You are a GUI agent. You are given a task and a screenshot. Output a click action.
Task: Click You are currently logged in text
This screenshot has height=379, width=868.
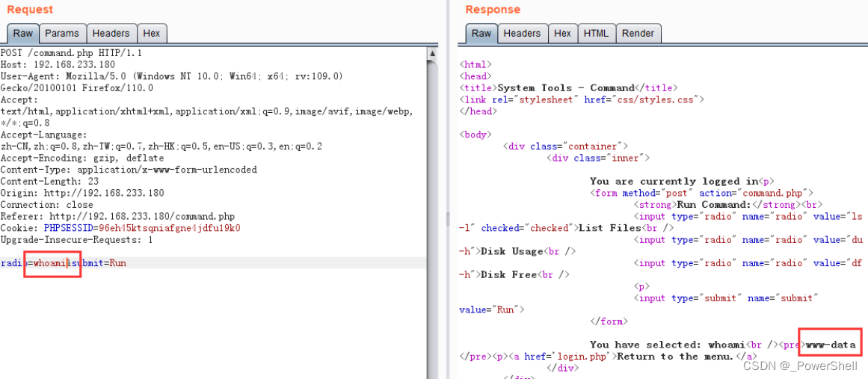pyautogui.click(x=673, y=182)
